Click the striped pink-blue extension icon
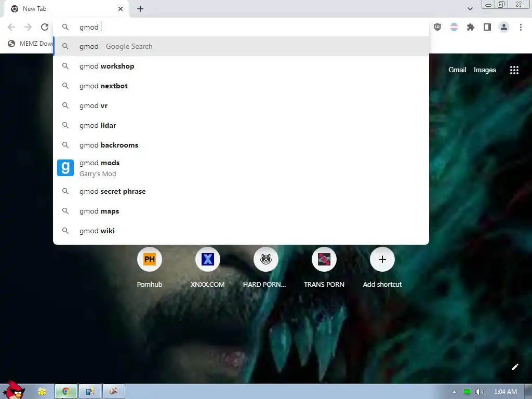This screenshot has height=399, width=532. click(454, 27)
